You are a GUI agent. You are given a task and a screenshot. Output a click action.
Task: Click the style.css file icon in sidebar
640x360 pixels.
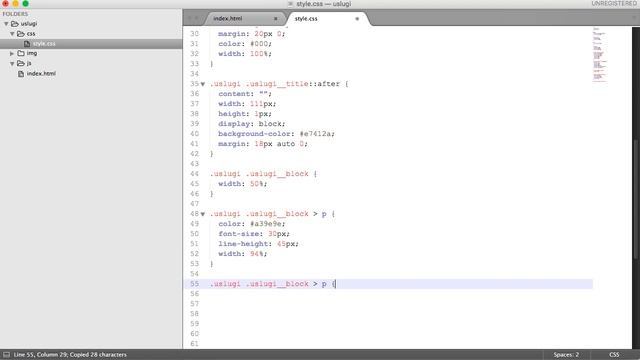(x=27, y=44)
